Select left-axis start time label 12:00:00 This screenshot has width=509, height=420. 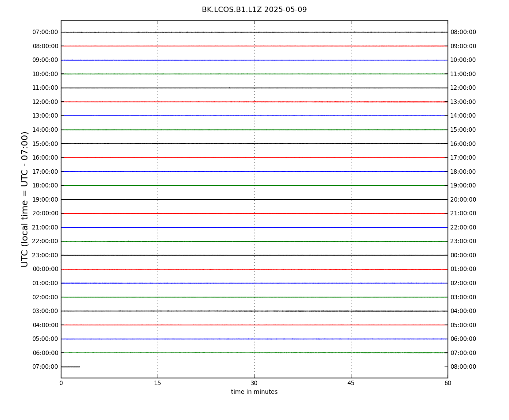click(x=45, y=102)
